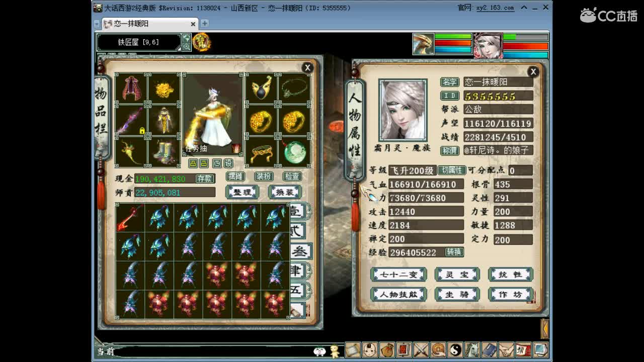Click the 设 settings icon under the character
This screenshot has height=362, width=644.
point(228,163)
